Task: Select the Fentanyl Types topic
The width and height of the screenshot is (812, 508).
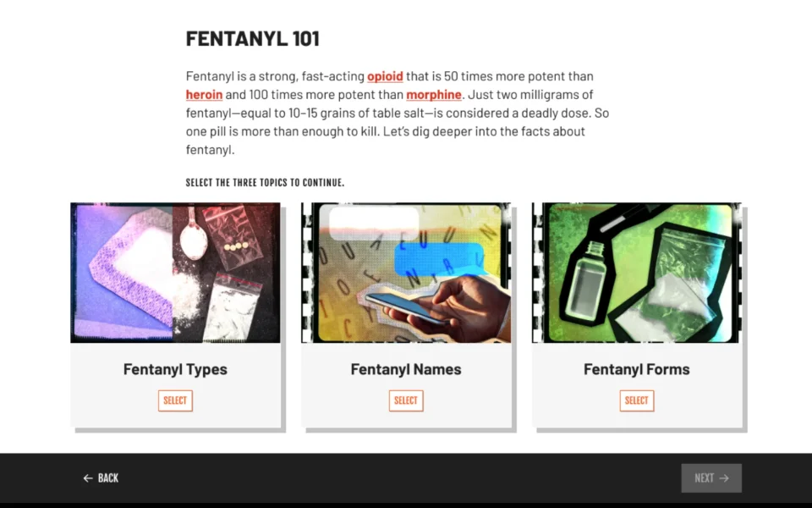Action: click(x=175, y=400)
